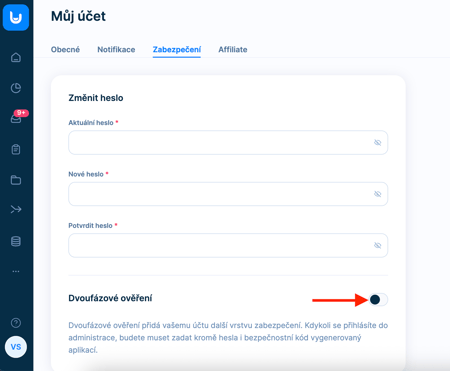Enable the Dvoufázové ověření toggle
Image resolution: width=450 pixels, height=371 pixels.
[378, 299]
